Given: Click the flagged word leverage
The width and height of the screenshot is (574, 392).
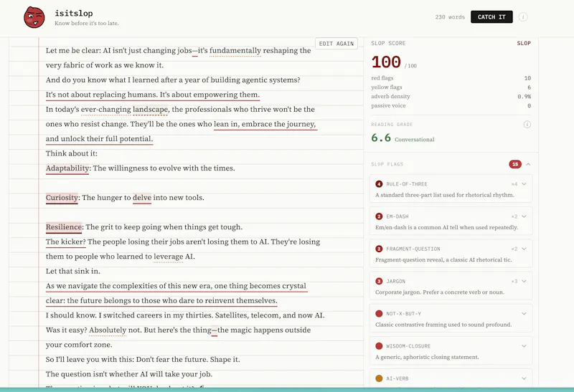Looking at the screenshot, I should pos(169,257).
